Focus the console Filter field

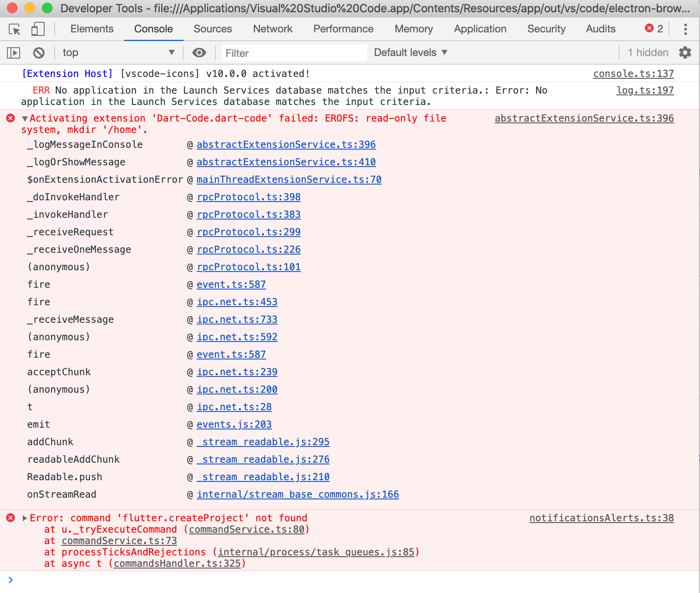294,53
